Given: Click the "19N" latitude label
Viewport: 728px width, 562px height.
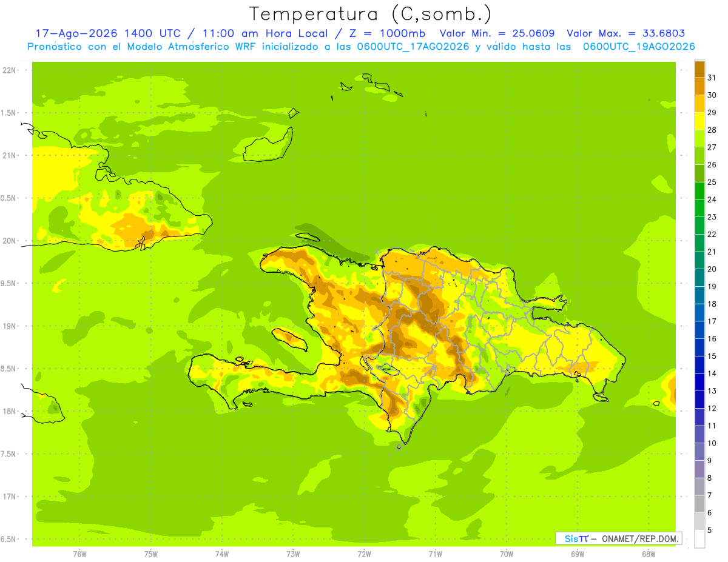Looking at the screenshot, I should [10, 326].
